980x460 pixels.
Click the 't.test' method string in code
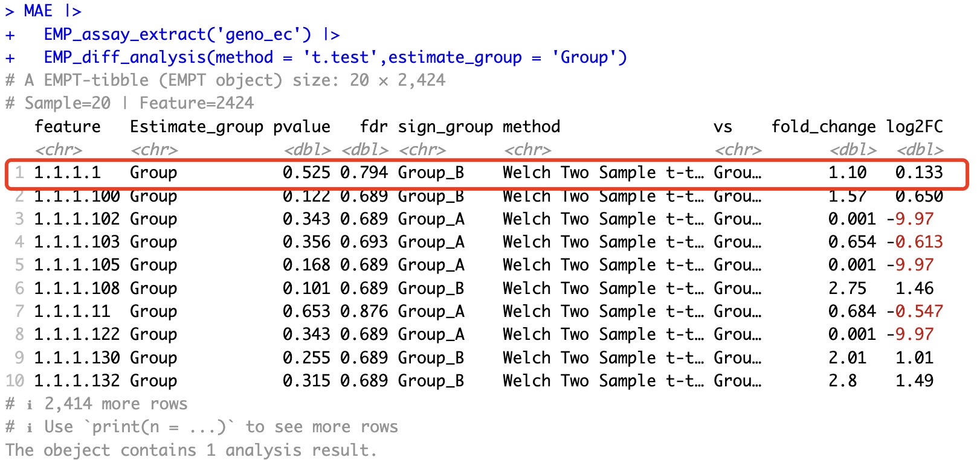pos(344,57)
